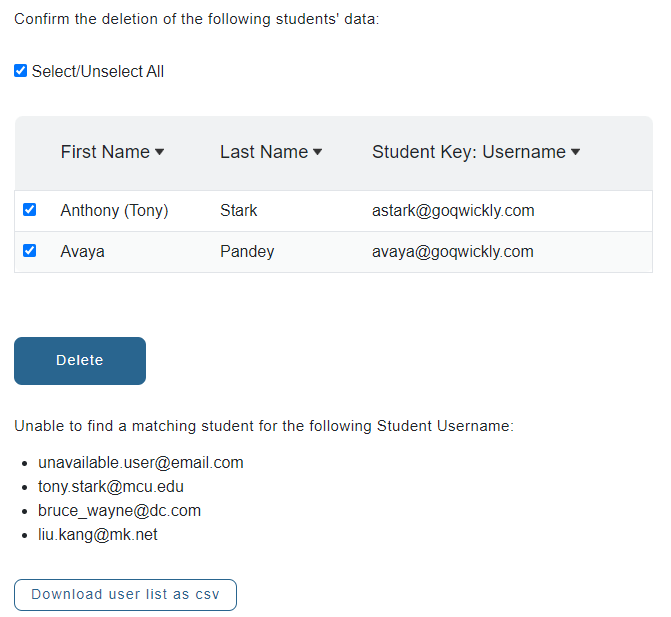The image size is (671, 617).
Task: Click tony.stark@mcu.edu list entry
Action: pos(111,486)
